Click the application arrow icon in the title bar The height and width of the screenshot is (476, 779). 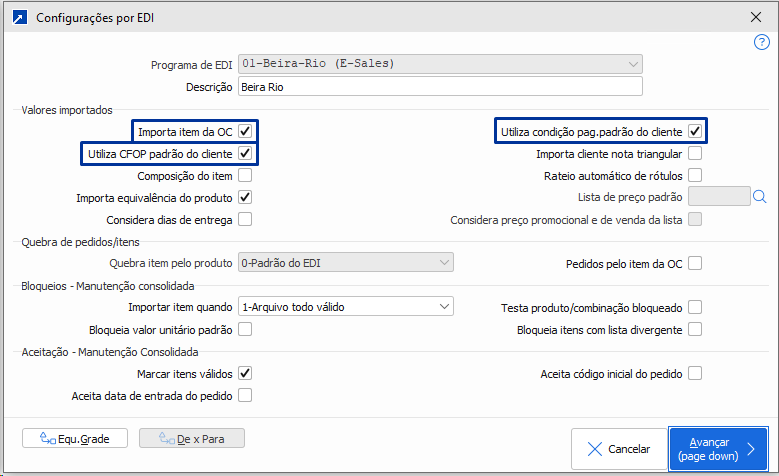click(17, 16)
